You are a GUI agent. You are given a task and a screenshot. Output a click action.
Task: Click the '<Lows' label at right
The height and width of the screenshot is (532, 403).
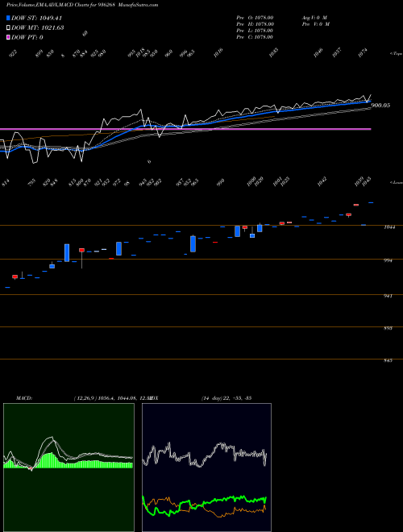(396, 182)
